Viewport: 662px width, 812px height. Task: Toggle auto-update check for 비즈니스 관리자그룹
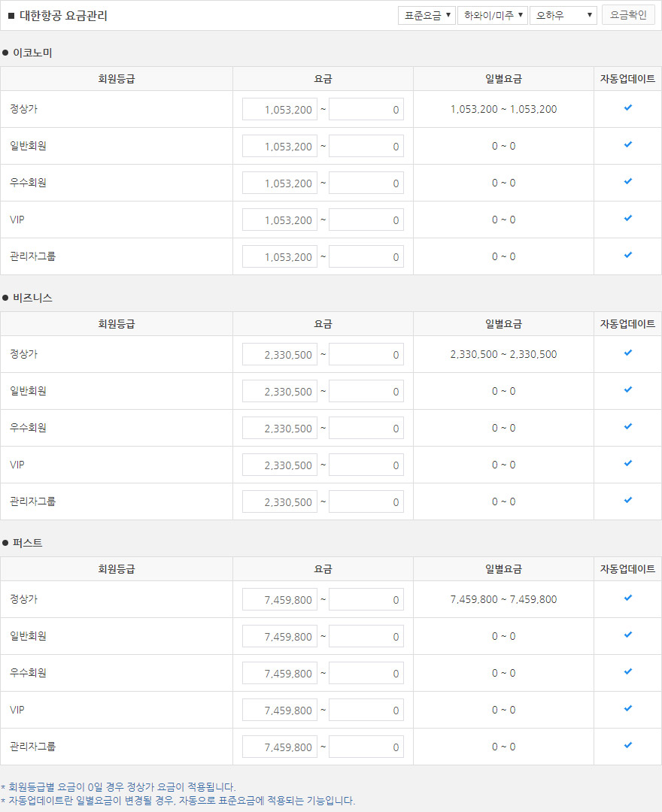[x=628, y=500]
